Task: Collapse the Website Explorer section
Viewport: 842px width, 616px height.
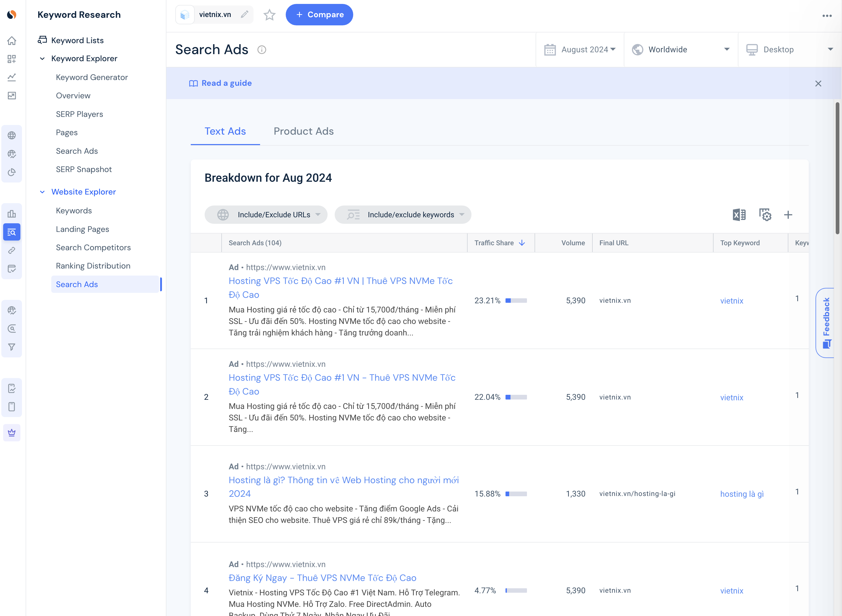Action: [x=42, y=192]
